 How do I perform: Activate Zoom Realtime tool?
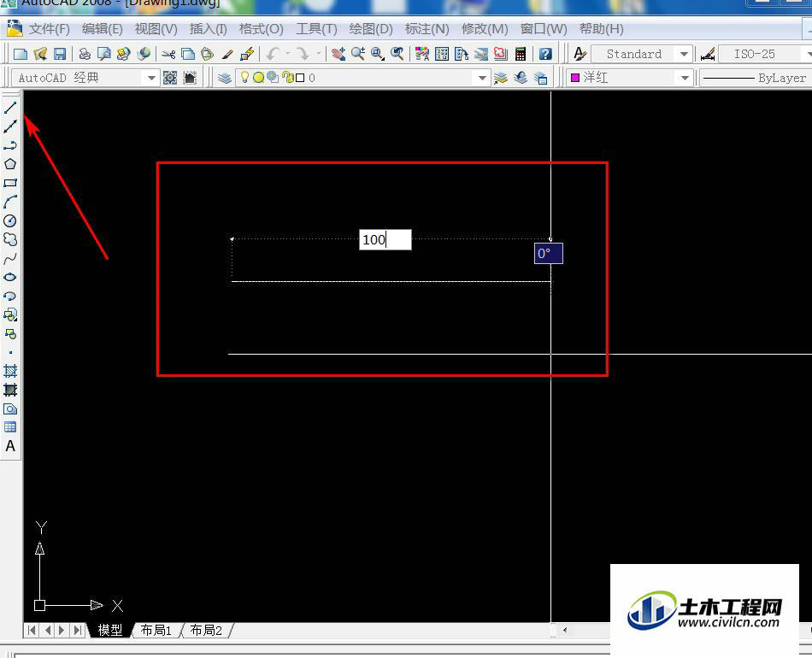pyautogui.click(x=358, y=54)
